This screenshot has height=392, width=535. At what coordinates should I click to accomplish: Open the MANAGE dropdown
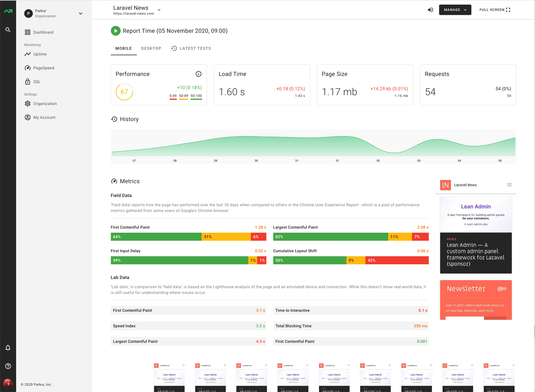[455, 9]
